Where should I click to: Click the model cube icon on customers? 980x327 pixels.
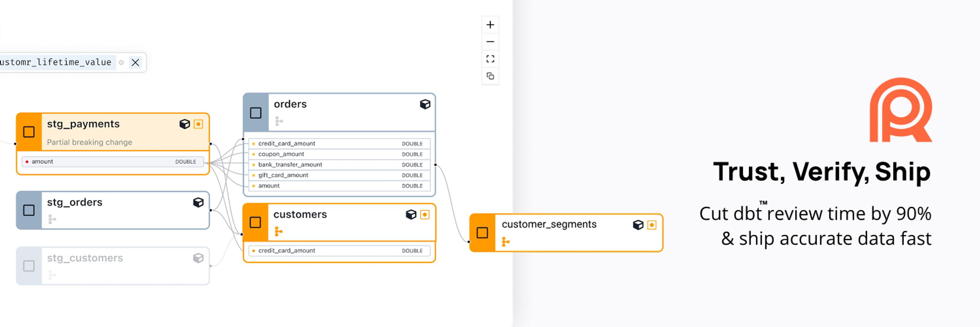(411, 215)
